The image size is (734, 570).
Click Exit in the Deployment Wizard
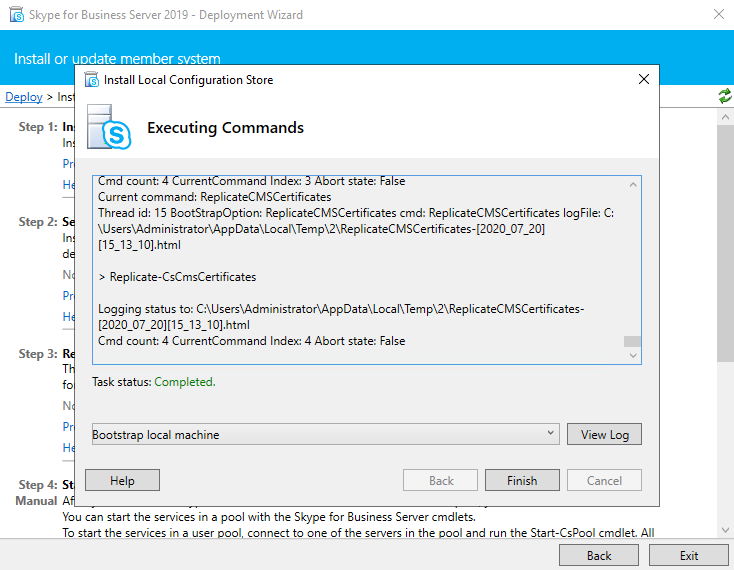(688, 555)
